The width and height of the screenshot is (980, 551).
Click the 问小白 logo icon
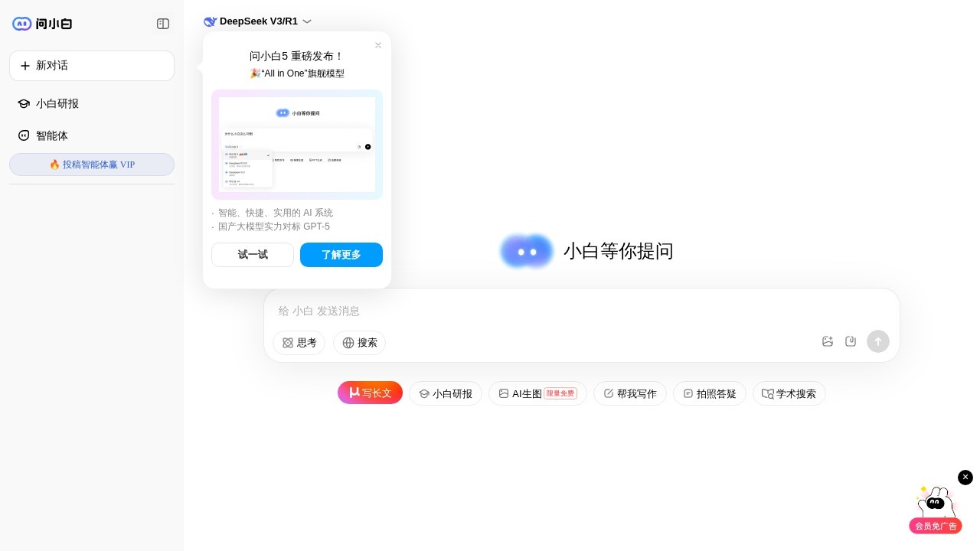point(21,24)
